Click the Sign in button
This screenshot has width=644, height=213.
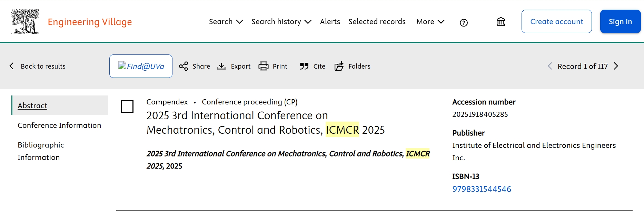[x=621, y=21]
